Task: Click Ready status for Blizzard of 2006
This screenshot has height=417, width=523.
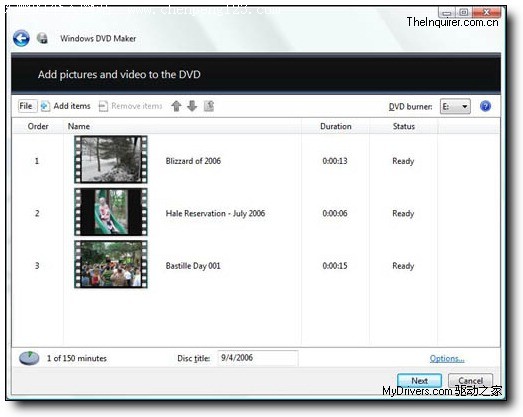Action: [x=403, y=161]
